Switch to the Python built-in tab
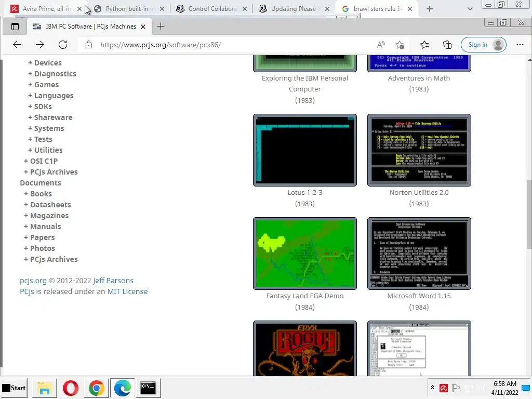Image resolution: width=532 pixels, height=399 pixels. tap(126, 9)
